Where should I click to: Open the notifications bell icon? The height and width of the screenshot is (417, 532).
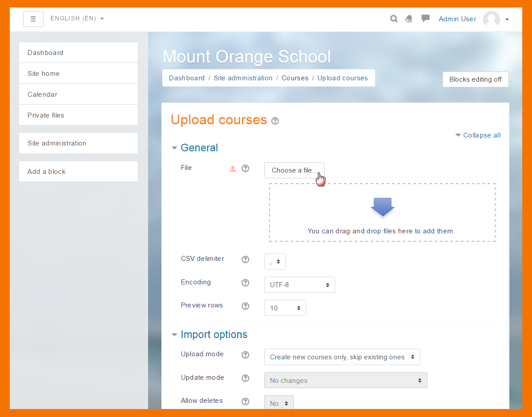pyautogui.click(x=409, y=19)
